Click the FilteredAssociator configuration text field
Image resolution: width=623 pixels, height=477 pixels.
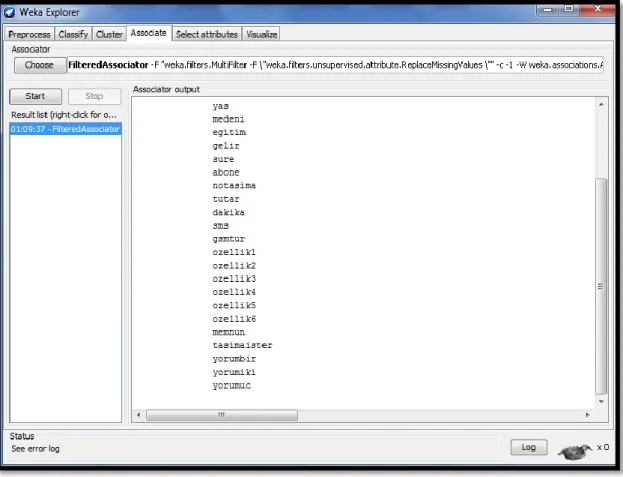pyautogui.click(x=336, y=65)
